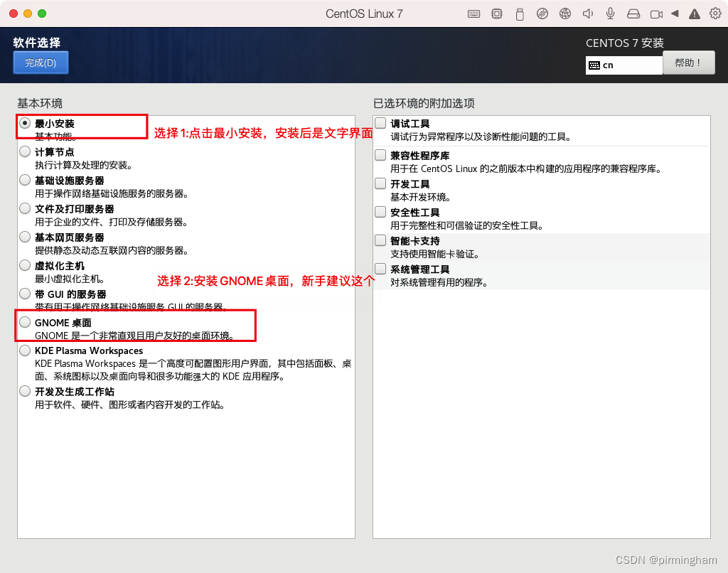728x573 pixels.
Task: Open the keyboard icon in the VM toolbar
Action: [473, 14]
